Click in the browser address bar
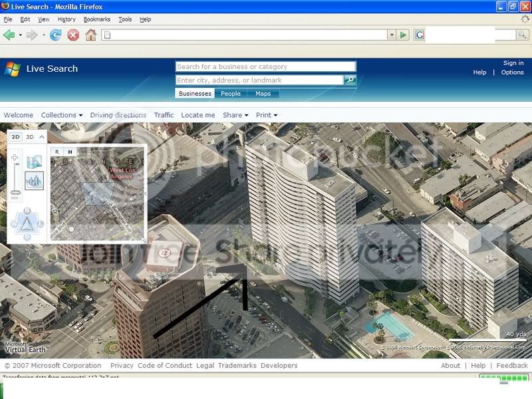This screenshot has height=399, width=532. 244,35
